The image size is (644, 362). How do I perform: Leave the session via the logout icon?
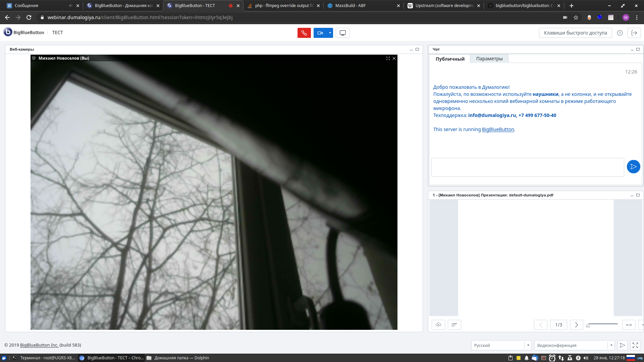[635, 33]
